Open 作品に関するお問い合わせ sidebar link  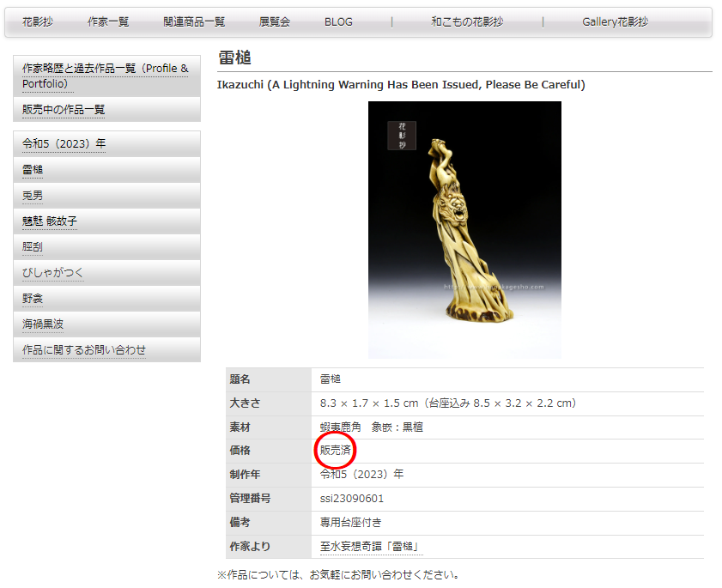click(x=84, y=350)
